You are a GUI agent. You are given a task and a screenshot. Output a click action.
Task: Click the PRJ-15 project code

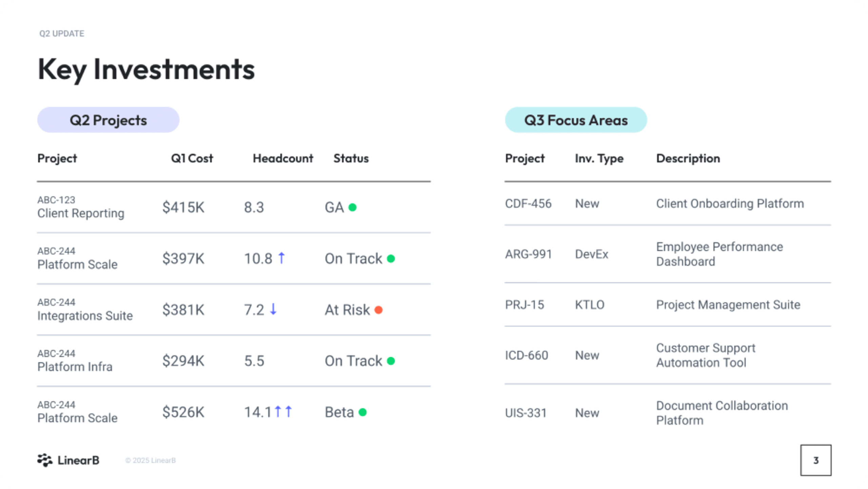(525, 305)
